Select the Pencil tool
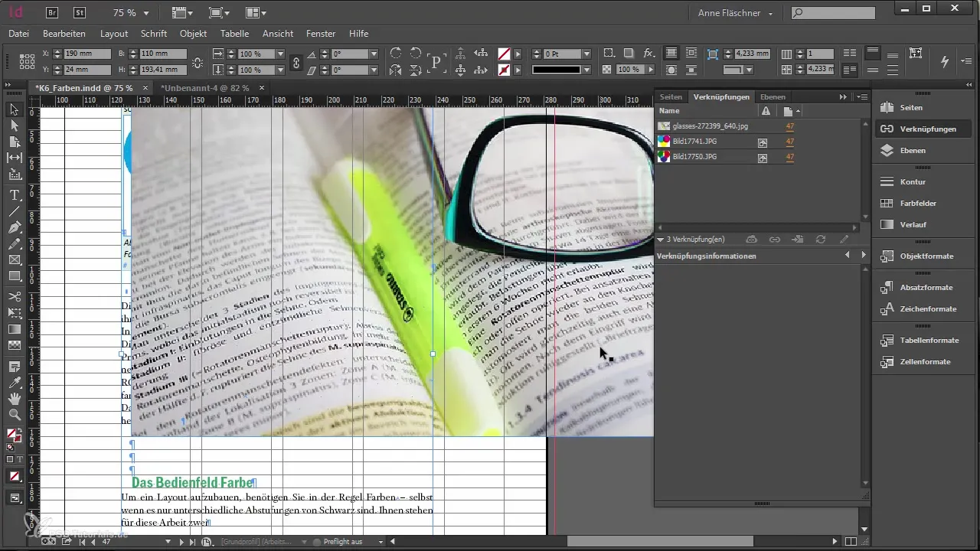Screen dimensions: 980x551 click(x=14, y=244)
